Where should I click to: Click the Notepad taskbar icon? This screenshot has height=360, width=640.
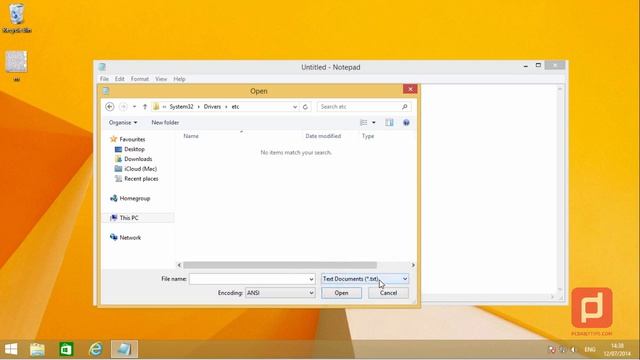point(124,349)
